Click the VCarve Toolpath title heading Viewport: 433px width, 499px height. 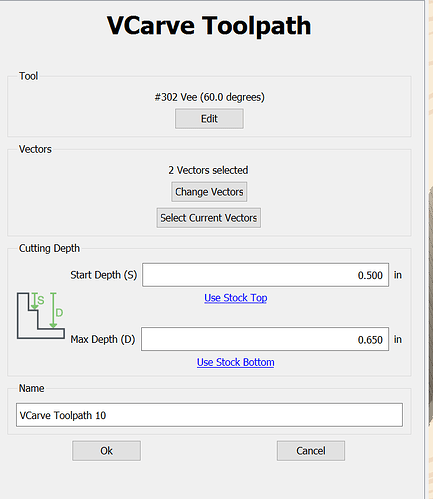209,25
